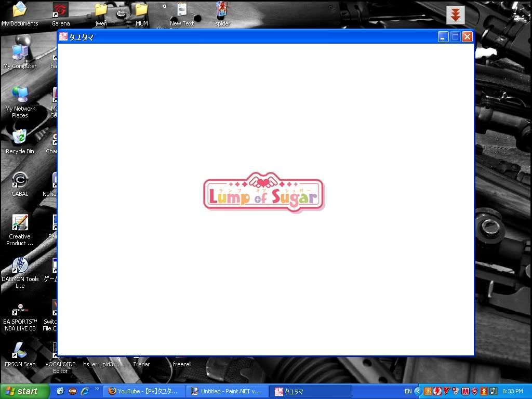Open My Computer
This screenshot has height=399, width=532.
click(x=20, y=56)
